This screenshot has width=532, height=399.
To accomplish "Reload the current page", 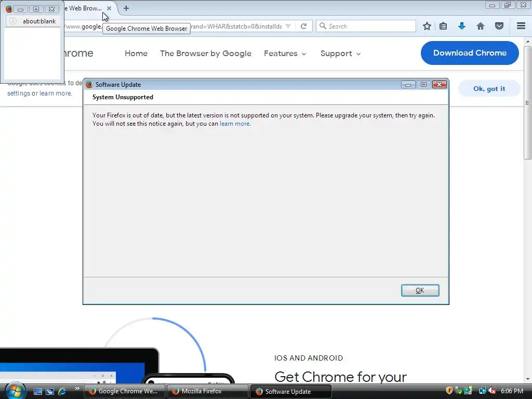I will (x=303, y=26).
